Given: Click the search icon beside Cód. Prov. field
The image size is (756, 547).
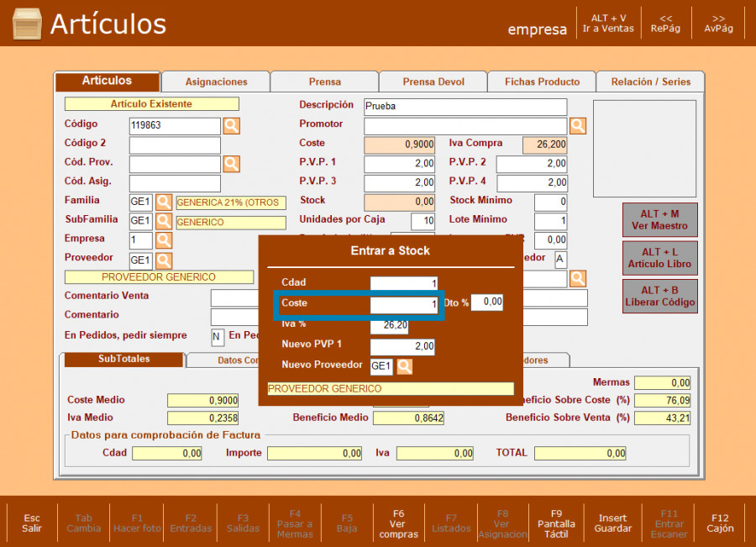Looking at the screenshot, I should [231, 164].
